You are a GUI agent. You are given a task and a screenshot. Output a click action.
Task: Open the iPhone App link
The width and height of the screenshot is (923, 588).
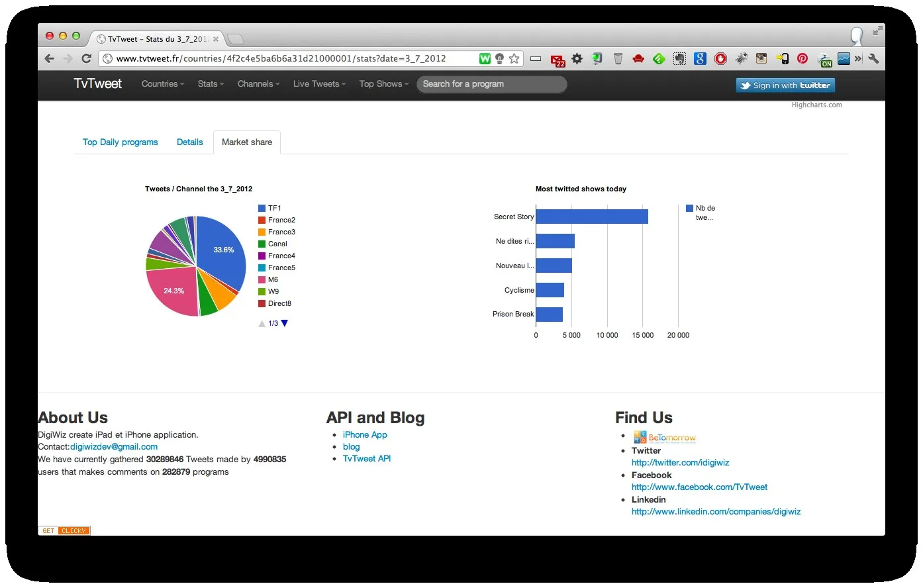pyautogui.click(x=365, y=435)
